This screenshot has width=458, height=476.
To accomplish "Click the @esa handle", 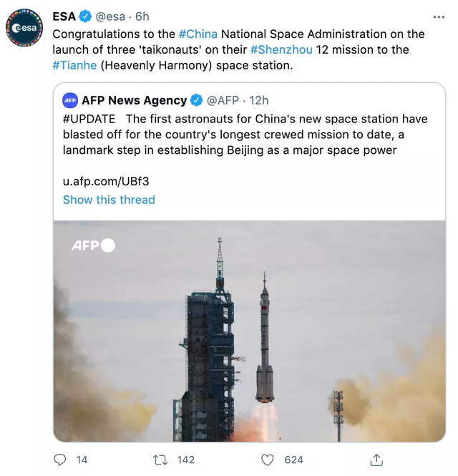I will 112,17.
